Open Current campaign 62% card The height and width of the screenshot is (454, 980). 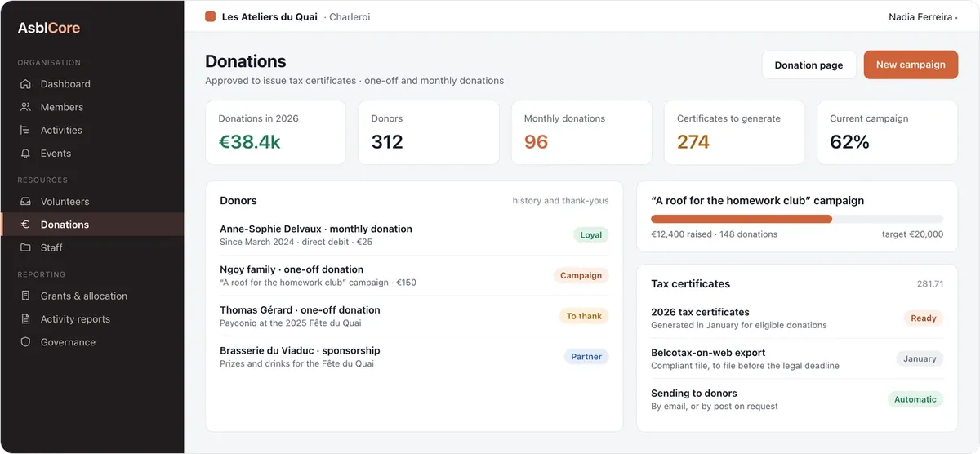[887, 133]
